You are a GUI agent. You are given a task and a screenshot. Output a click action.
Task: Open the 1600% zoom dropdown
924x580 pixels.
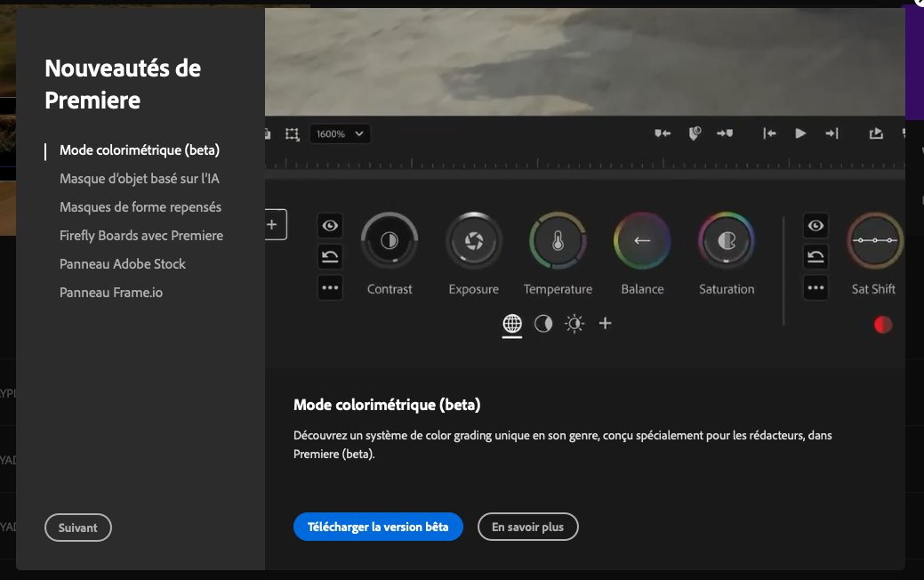click(x=340, y=133)
